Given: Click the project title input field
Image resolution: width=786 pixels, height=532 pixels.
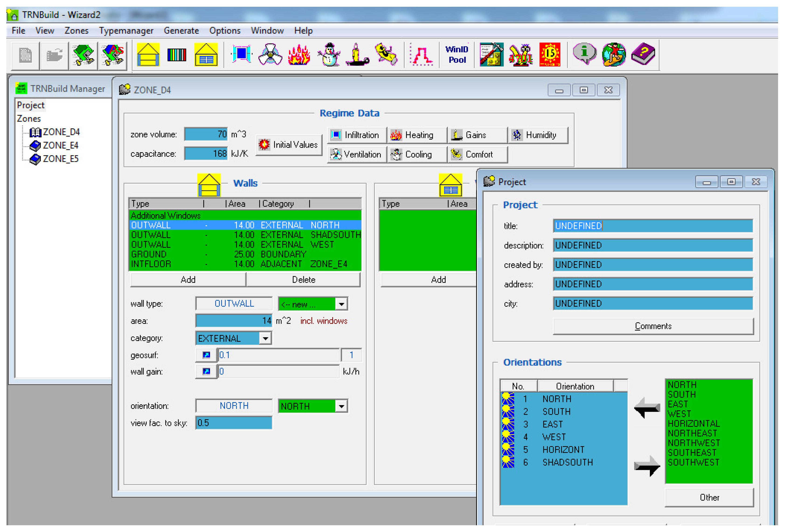Looking at the screenshot, I should pos(653,226).
